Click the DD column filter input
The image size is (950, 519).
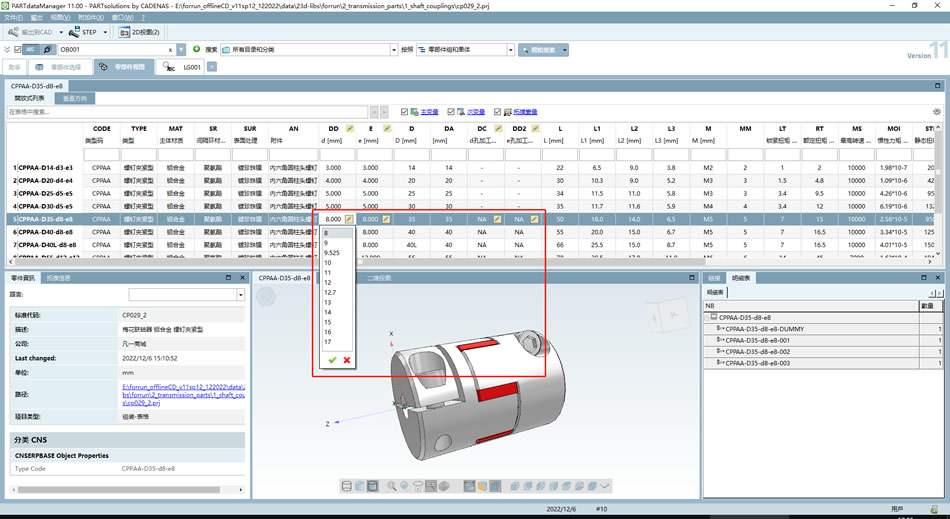coord(337,154)
